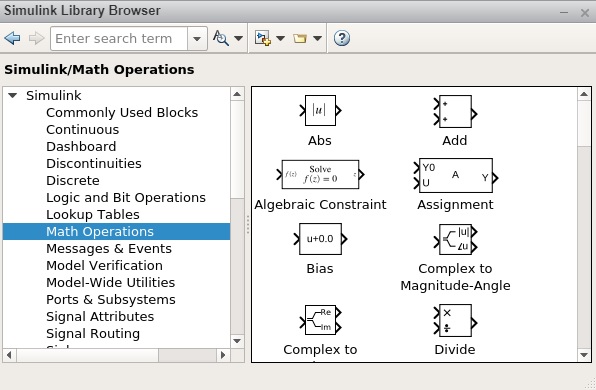This screenshot has height=390, width=596.
Task: Click the Add block label
Action: [x=455, y=141]
